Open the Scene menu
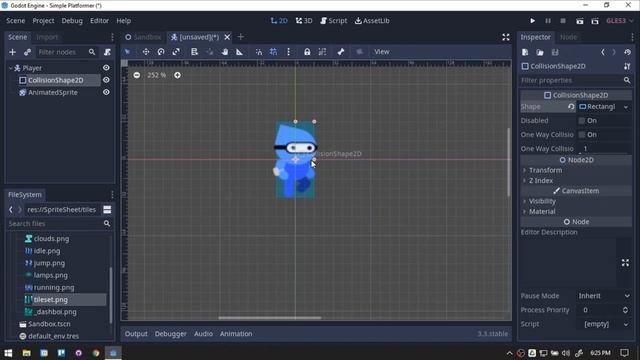The height and width of the screenshot is (360, 640). tap(16, 21)
